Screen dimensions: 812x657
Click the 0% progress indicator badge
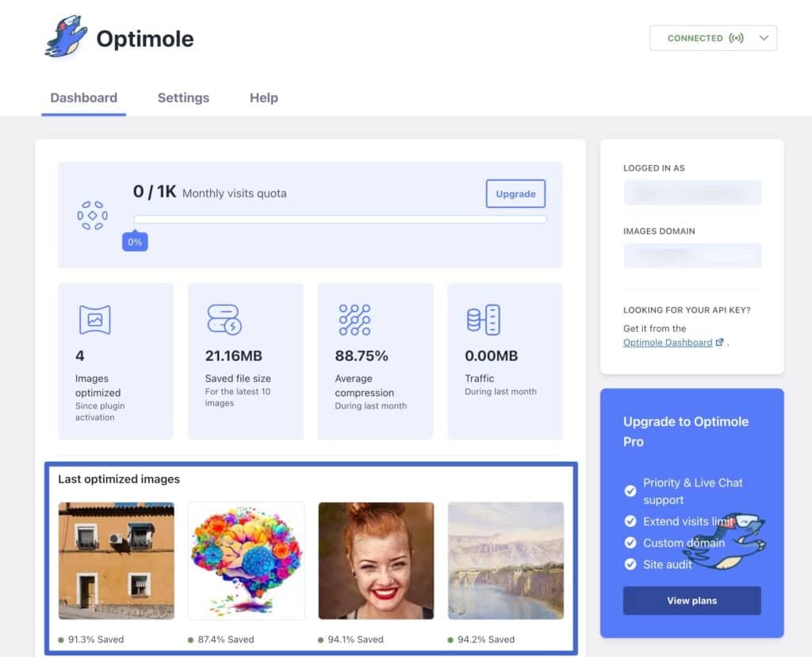tap(135, 241)
